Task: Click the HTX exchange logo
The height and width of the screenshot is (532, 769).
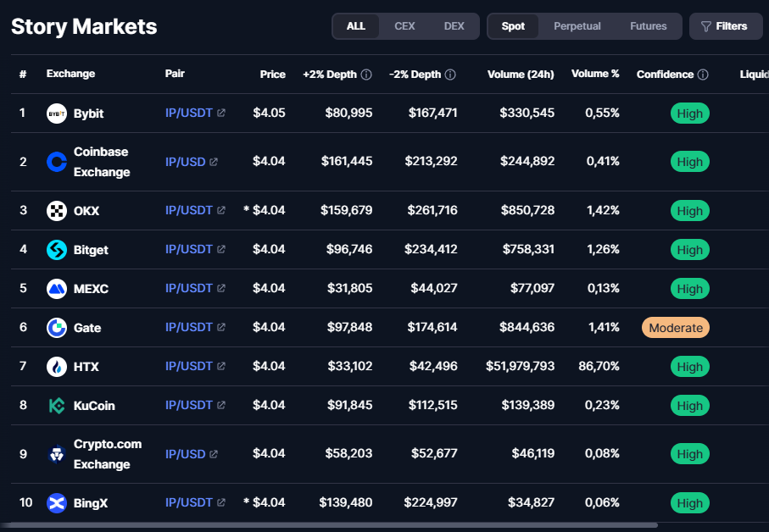Action: (x=57, y=367)
